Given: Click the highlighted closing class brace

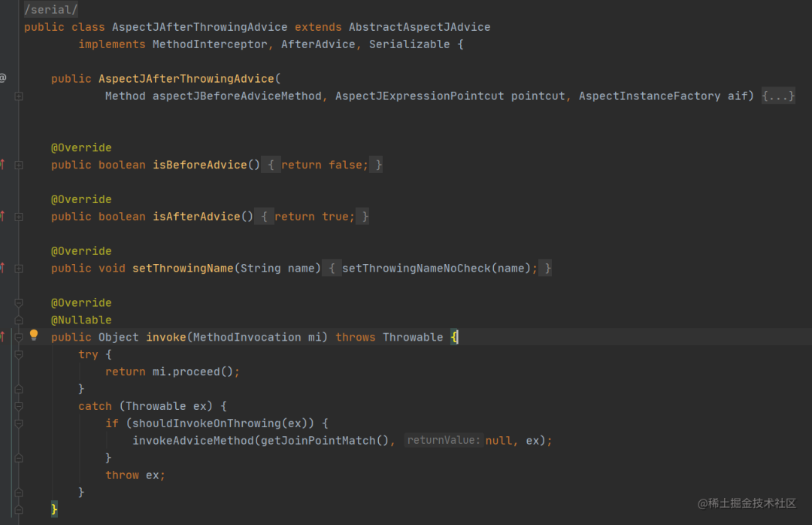Looking at the screenshot, I should (54, 509).
